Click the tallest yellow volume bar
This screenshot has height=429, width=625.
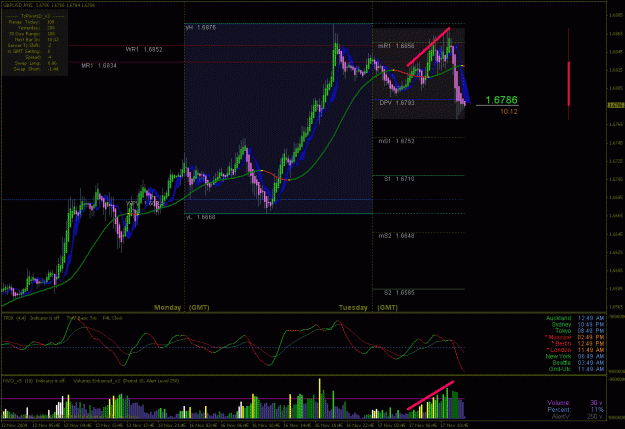tap(319, 398)
